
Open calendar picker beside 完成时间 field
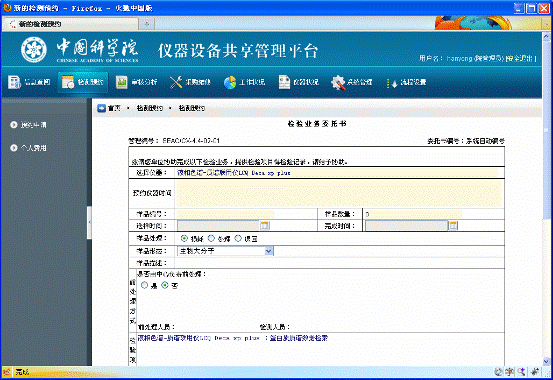point(453,225)
